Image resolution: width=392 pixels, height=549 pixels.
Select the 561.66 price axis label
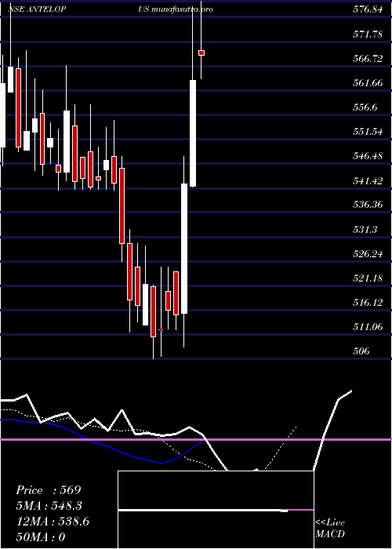pyautogui.click(x=368, y=83)
